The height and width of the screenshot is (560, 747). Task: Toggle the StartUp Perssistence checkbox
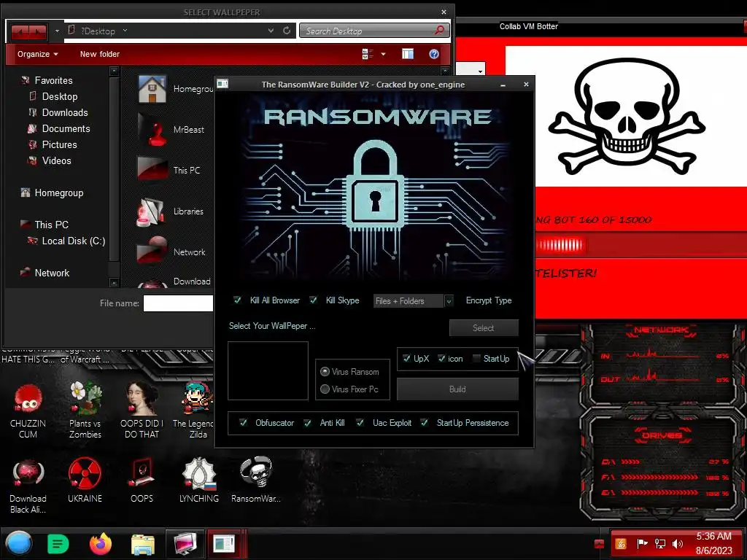tap(424, 423)
